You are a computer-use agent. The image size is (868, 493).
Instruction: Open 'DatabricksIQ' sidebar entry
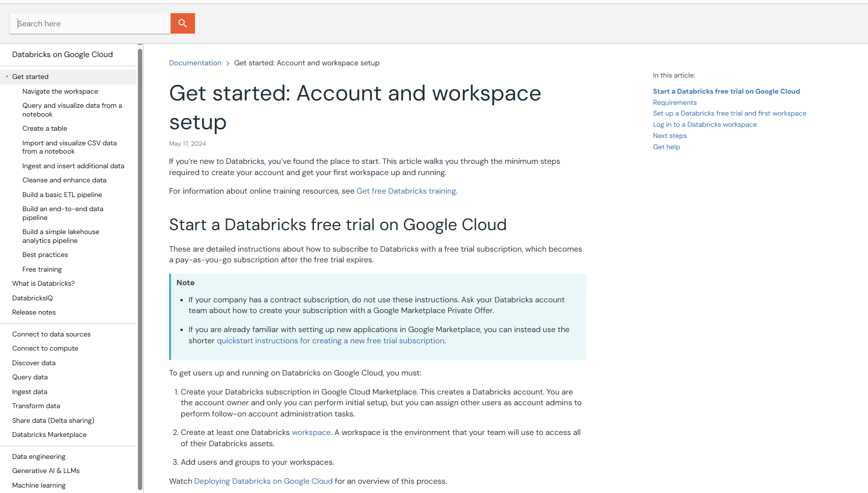tap(33, 298)
